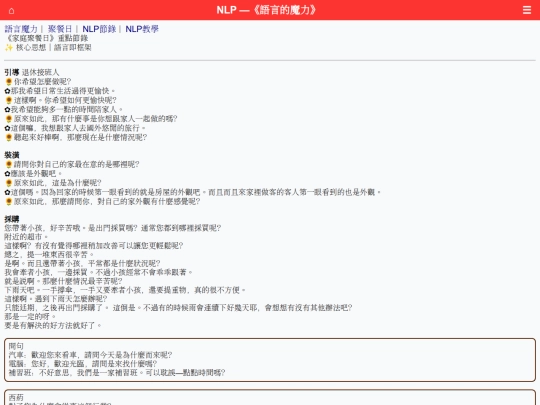540x405 pixels.
Task: Click the text 語言即框架
Action: coord(73,48)
